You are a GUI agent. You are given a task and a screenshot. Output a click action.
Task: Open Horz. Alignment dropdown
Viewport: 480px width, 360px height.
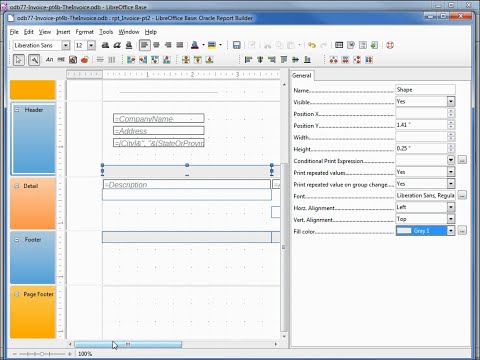point(451,207)
